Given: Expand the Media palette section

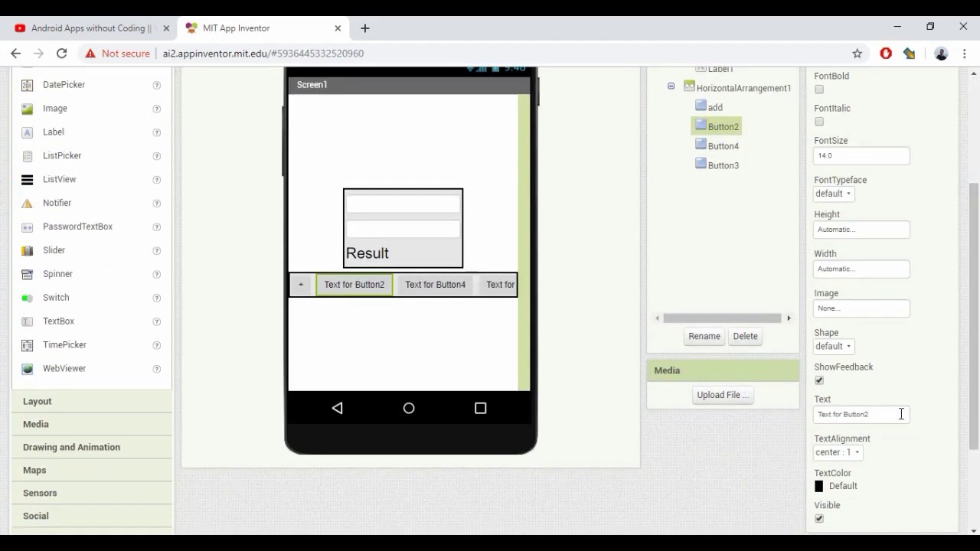Looking at the screenshot, I should [92, 424].
